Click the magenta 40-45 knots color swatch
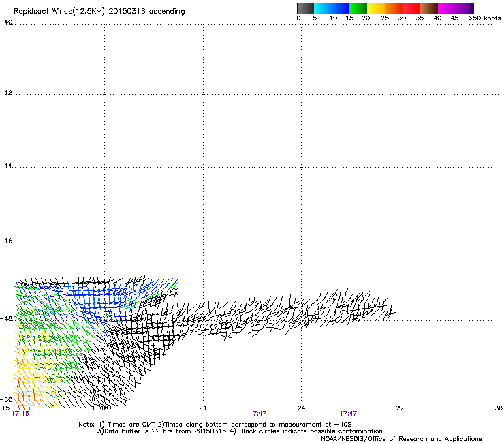 [447, 8]
